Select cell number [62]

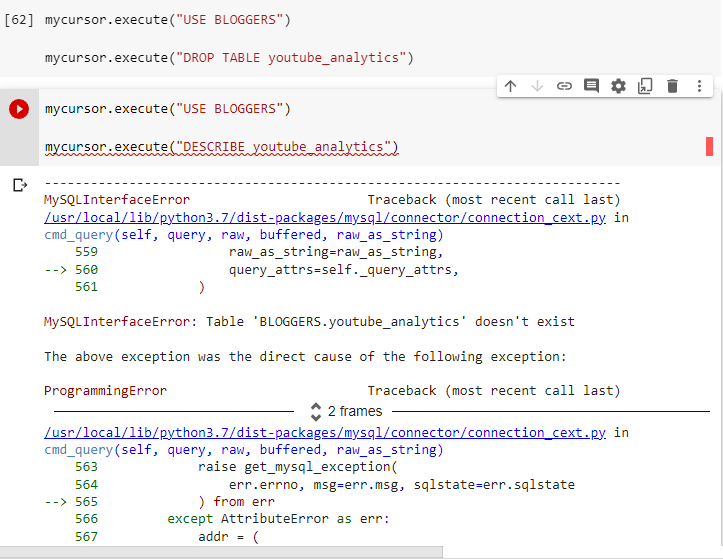(x=19, y=20)
